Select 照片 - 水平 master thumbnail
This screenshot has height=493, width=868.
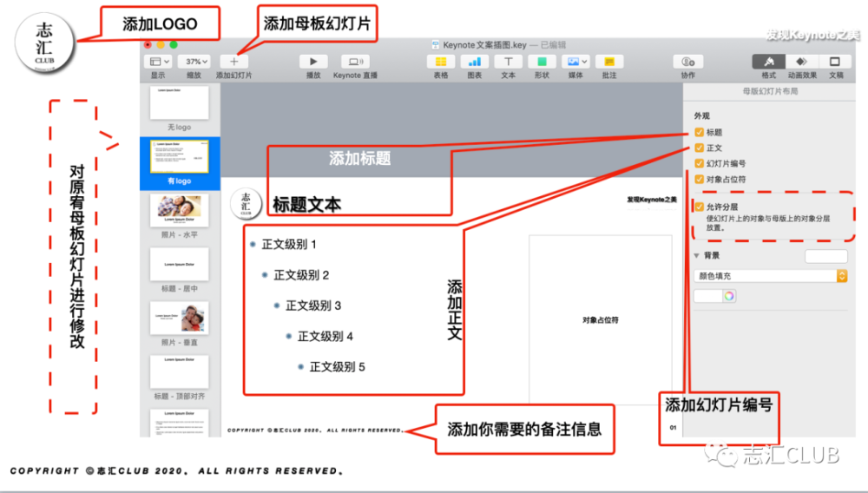180,210
